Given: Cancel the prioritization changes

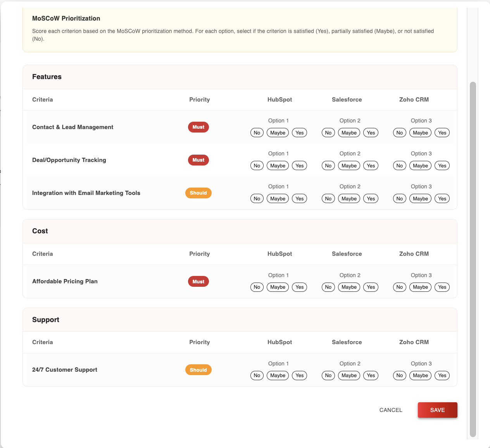Looking at the screenshot, I should (x=391, y=410).
